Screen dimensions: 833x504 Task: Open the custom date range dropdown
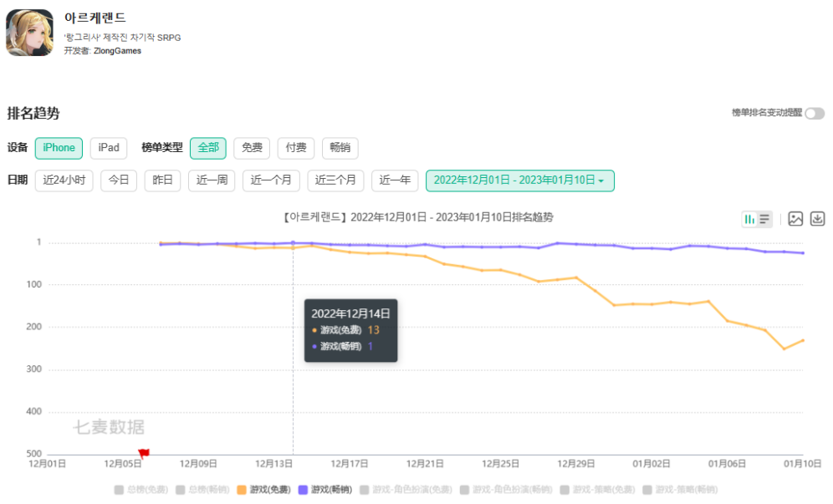(x=520, y=181)
